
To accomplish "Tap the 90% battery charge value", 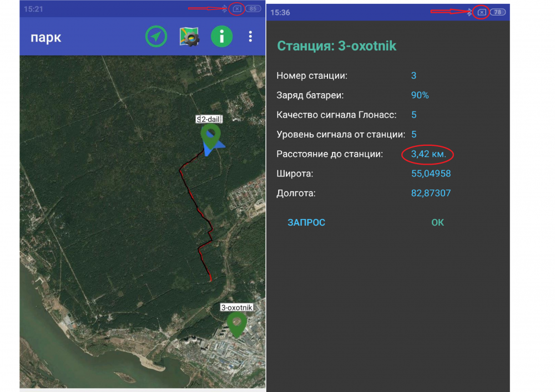I will (420, 95).
